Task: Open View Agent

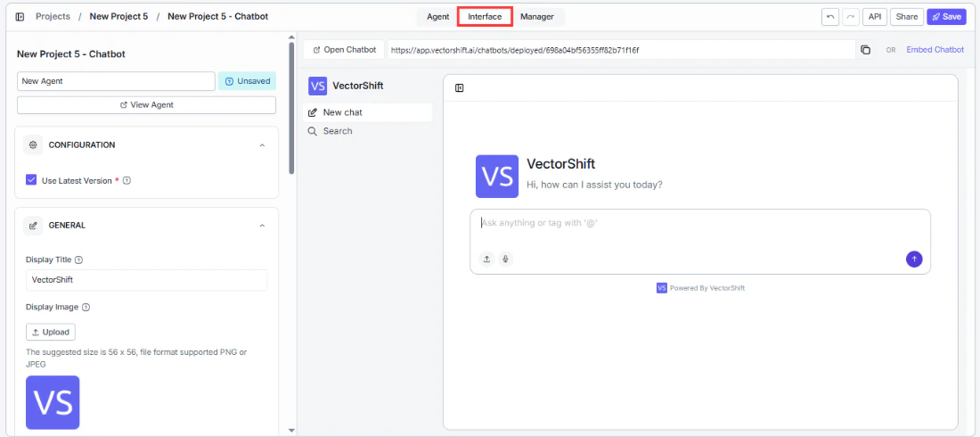Action: pos(146,104)
